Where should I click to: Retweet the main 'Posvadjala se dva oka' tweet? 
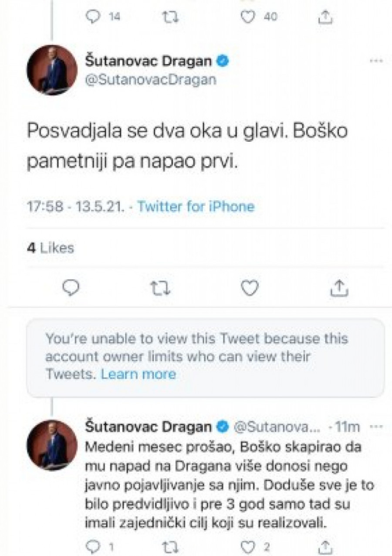tap(160, 288)
